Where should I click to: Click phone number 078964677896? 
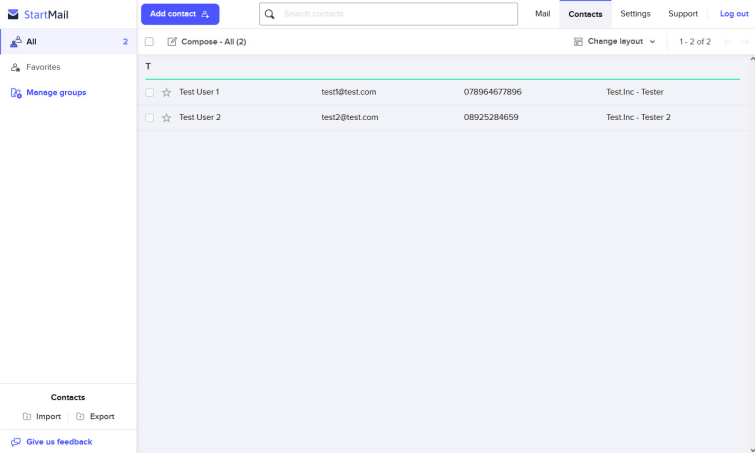pos(493,92)
